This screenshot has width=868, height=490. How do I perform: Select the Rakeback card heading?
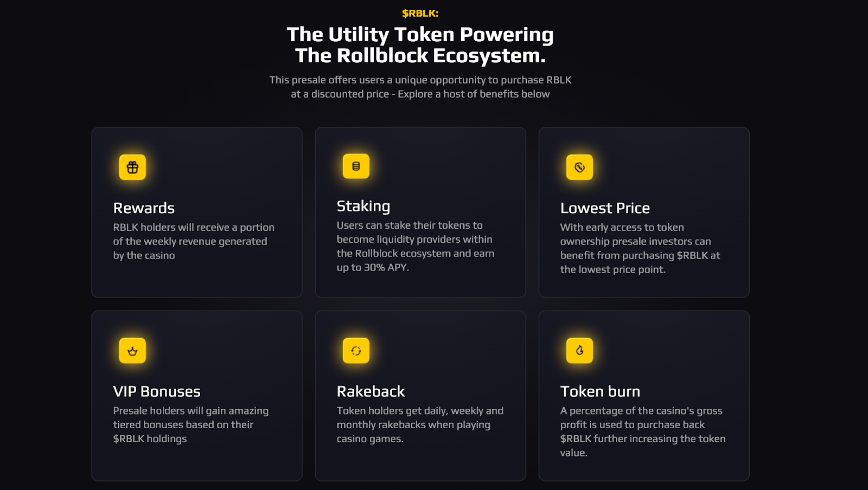click(371, 391)
